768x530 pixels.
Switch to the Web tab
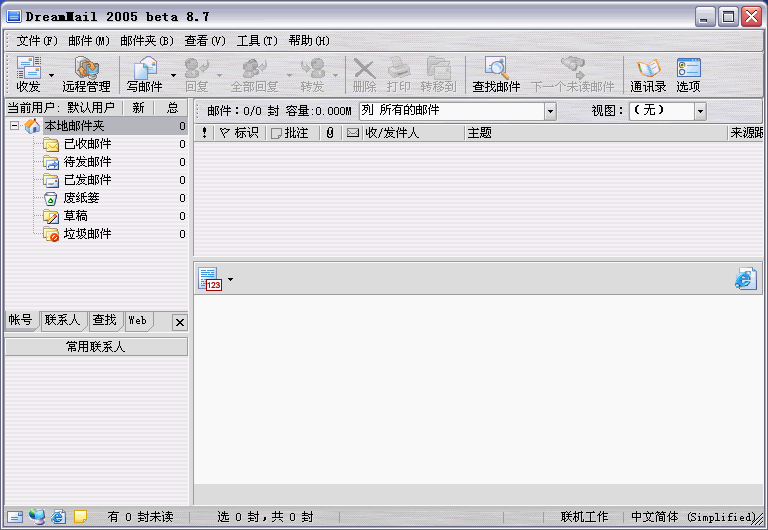[138, 320]
